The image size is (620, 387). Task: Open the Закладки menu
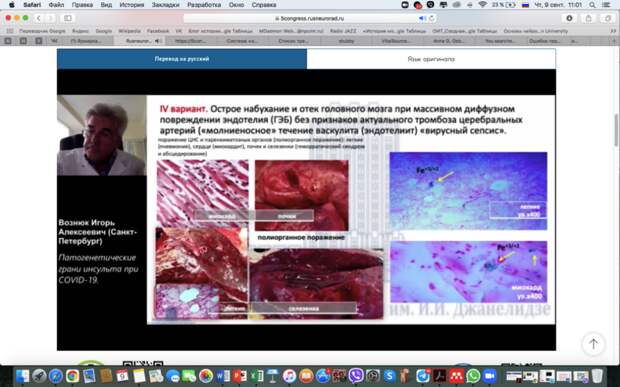[165, 5]
